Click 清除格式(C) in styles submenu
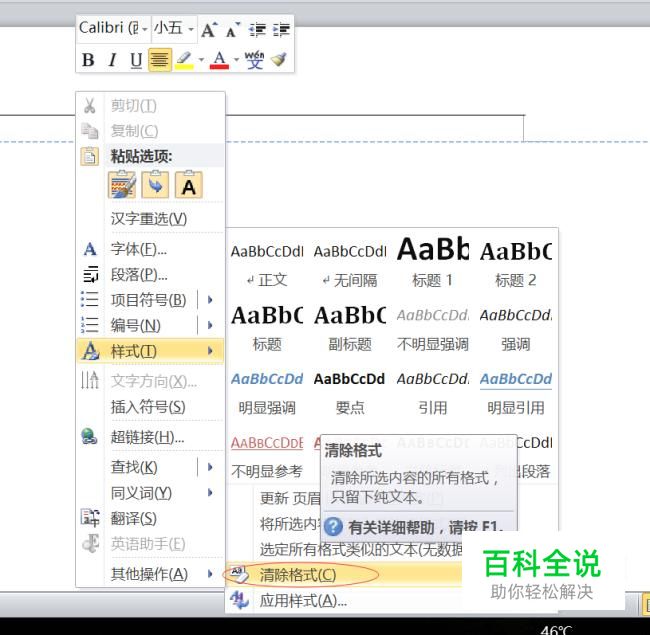 344,575
